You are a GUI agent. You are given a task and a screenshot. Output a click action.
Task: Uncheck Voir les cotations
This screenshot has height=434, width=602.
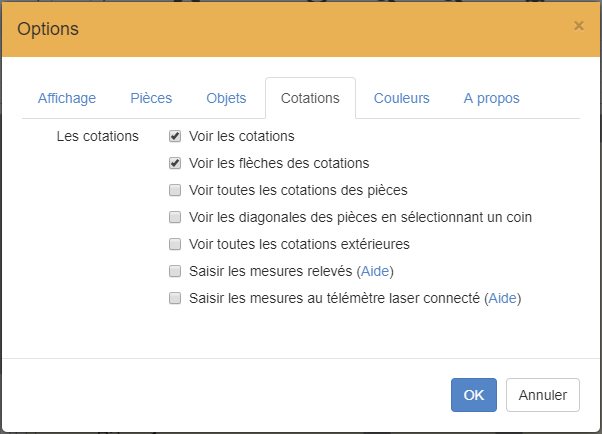(x=175, y=136)
